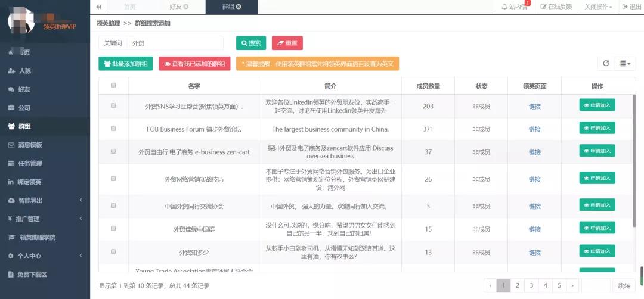Open 链接 for 外贸自由行 电子商务
The height and width of the screenshot is (299, 644).
pyautogui.click(x=535, y=152)
